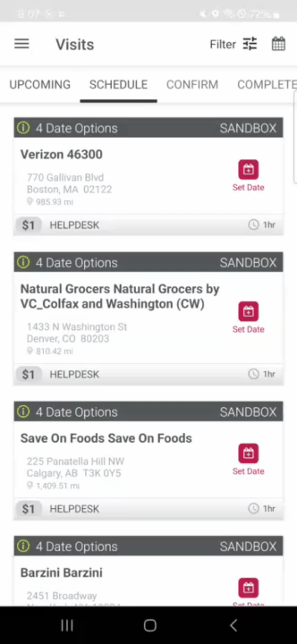Tap info icon on Verizon date options

pyautogui.click(x=23, y=128)
